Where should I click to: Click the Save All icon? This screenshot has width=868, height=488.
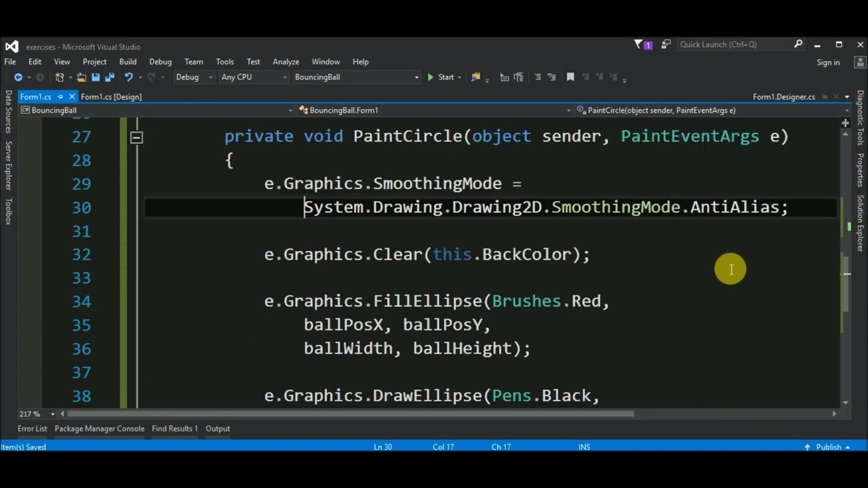[108, 77]
